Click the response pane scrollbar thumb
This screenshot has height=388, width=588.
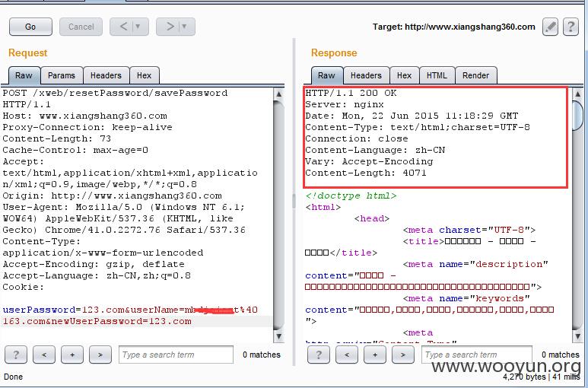[578, 116]
